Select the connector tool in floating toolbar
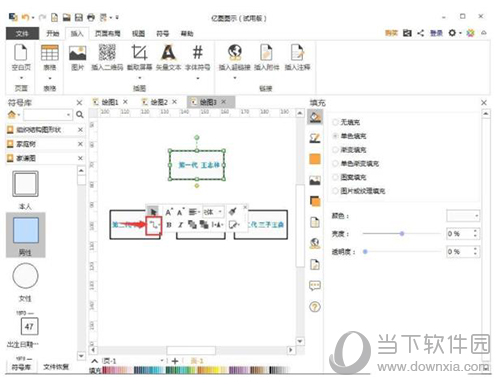 click(x=153, y=225)
